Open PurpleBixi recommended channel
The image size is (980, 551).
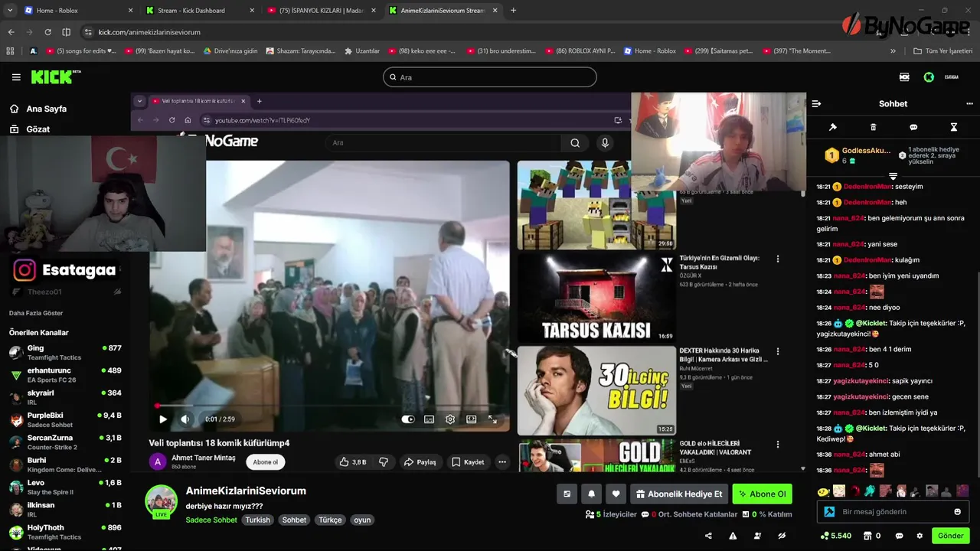tap(65, 420)
